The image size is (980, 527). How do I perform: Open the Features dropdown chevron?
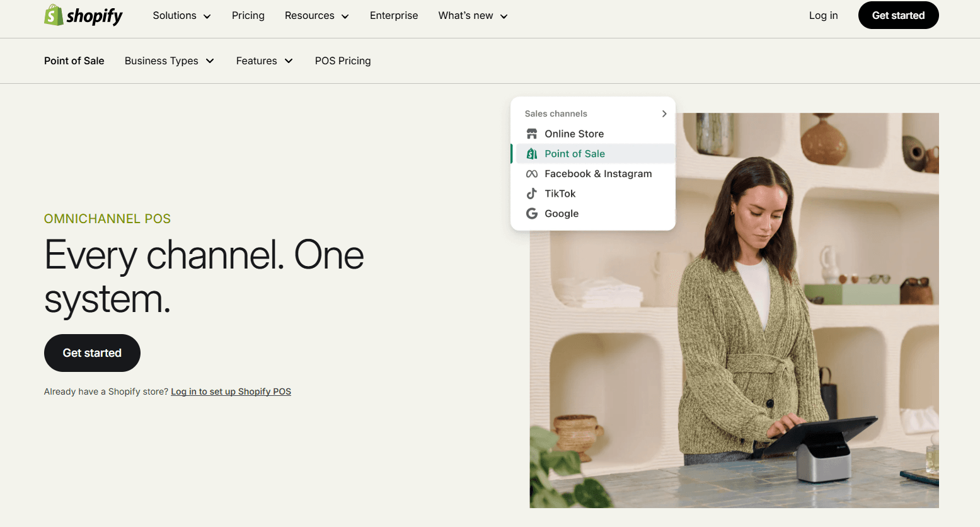pos(289,61)
